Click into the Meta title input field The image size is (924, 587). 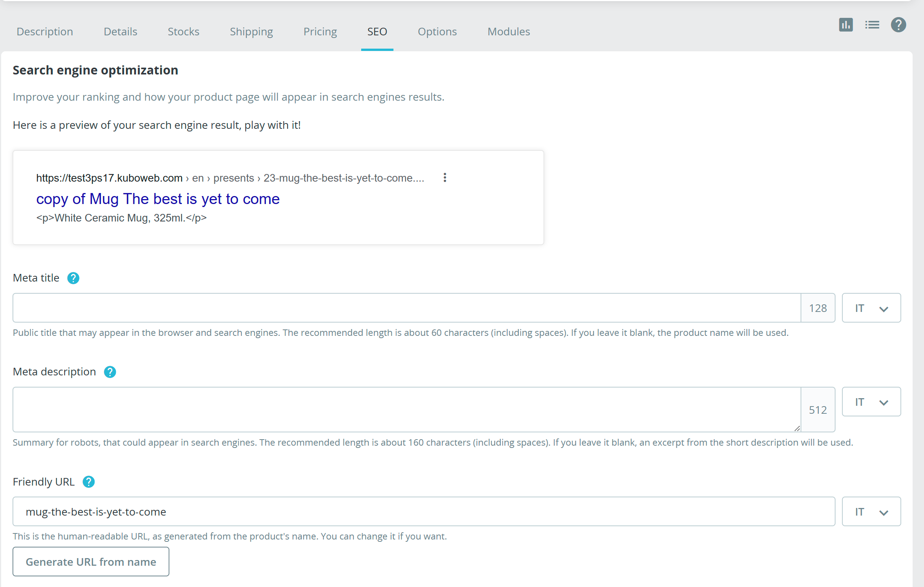point(406,308)
